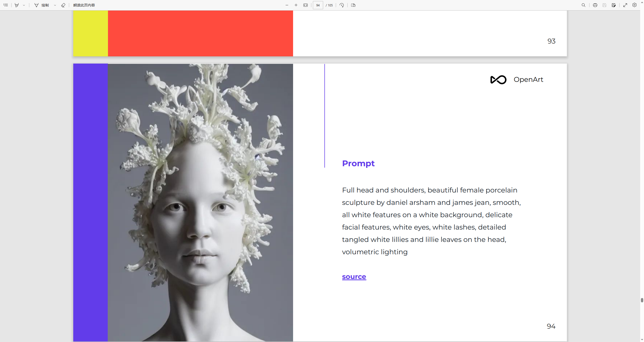Open the table of contents sidebar
The height and width of the screenshot is (342, 644).
click(x=6, y=5)
